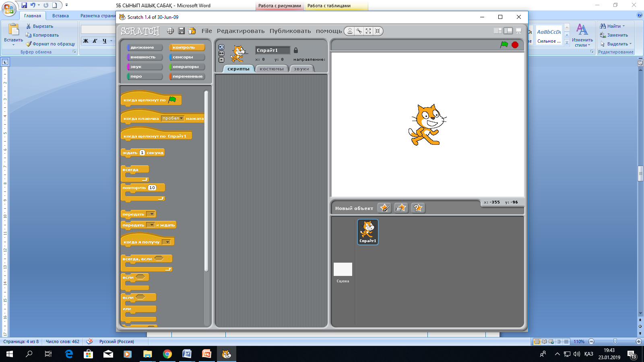Toggle italic К in Word ribbon

[x=95, y=41]
